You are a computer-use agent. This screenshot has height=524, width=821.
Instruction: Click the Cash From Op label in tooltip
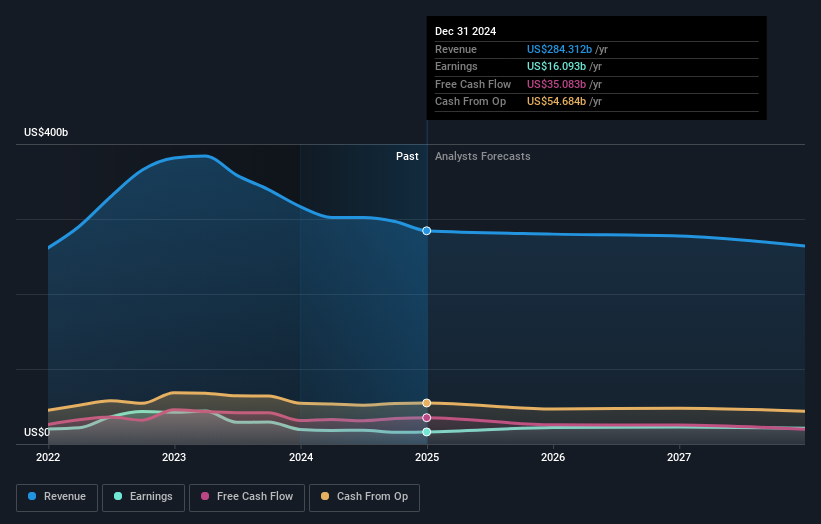coord(470,102)
